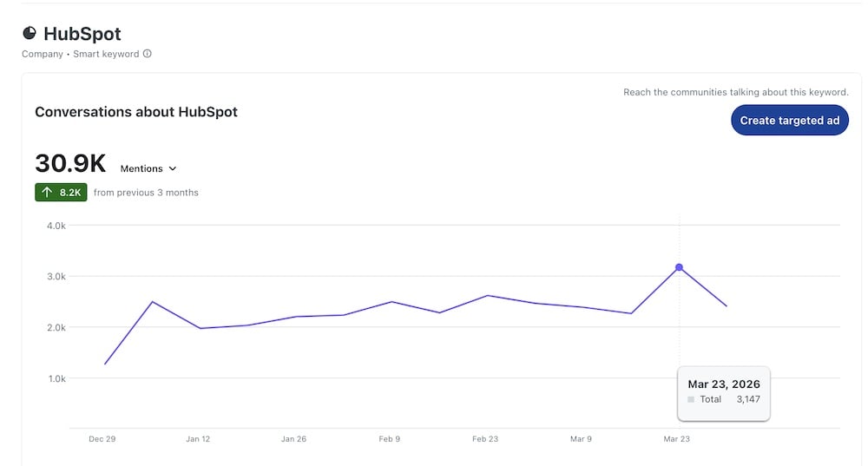
Task: Click the 30.9K mentions total
Action: pos(70,163)
